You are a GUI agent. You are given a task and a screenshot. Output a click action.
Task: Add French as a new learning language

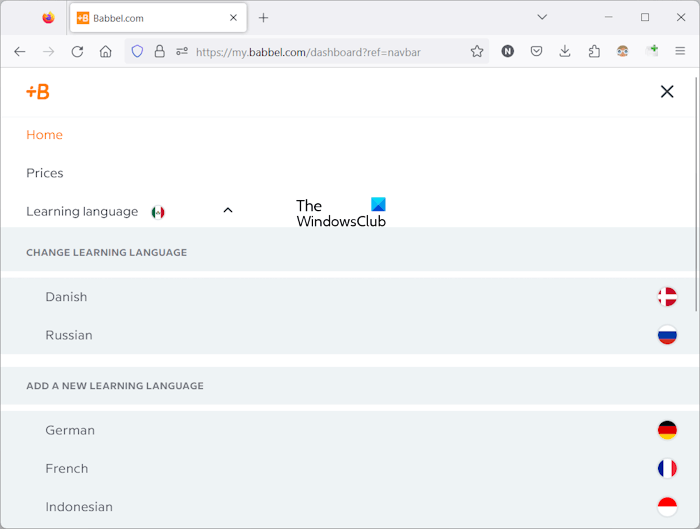[348, 469]
